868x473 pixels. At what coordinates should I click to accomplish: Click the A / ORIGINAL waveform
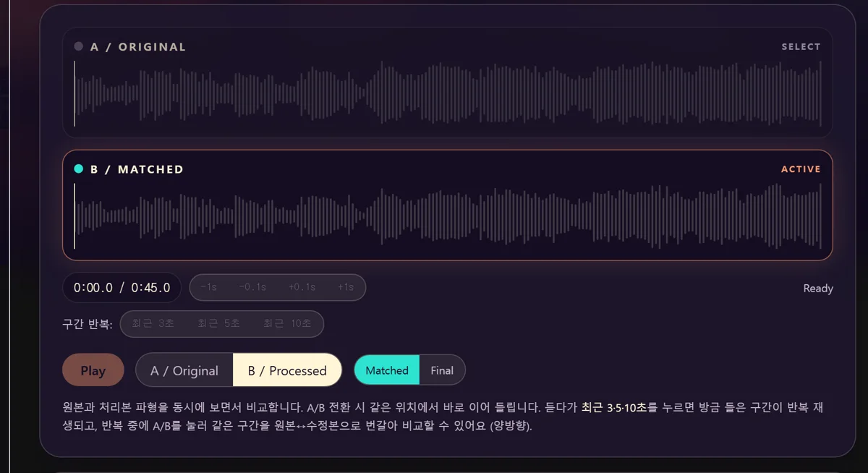448,94
